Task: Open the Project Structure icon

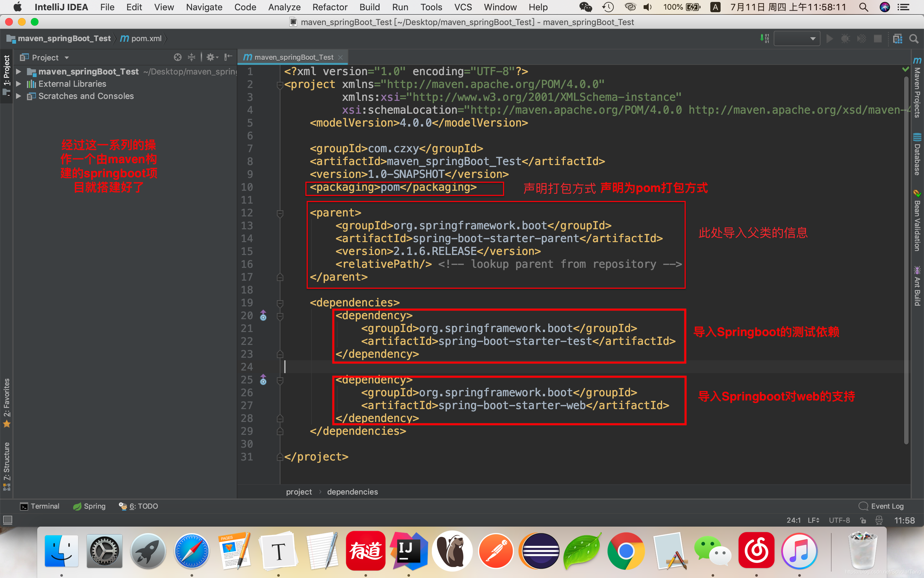Action: point(898,39)
